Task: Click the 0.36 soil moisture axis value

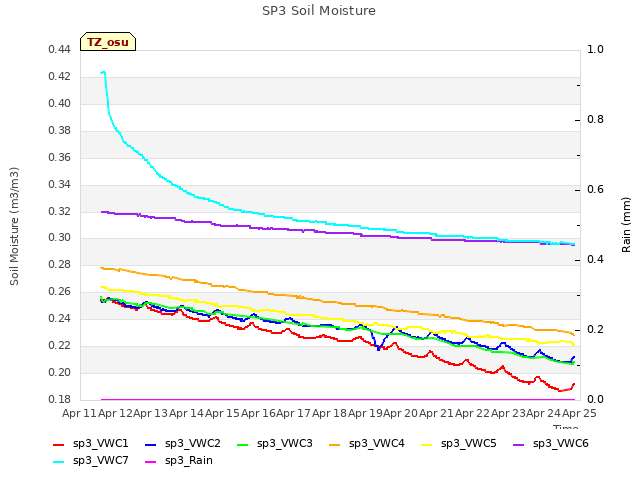Action: tap(60, 158)
